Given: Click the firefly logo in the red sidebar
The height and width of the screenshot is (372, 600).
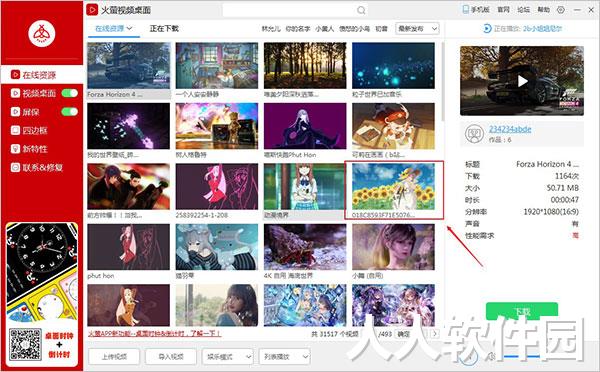Looking at the screenshot, I should (42, 34).
